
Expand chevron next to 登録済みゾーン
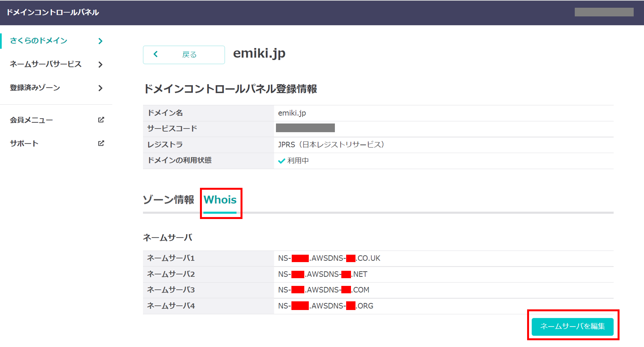pyautogui.click(x=100, y=88)
